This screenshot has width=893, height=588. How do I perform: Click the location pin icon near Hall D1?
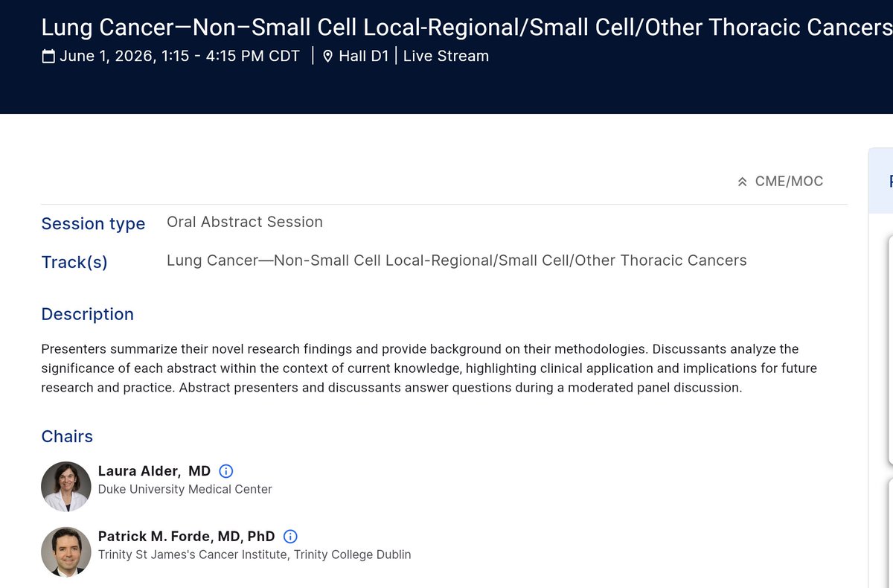coord(327,57)
